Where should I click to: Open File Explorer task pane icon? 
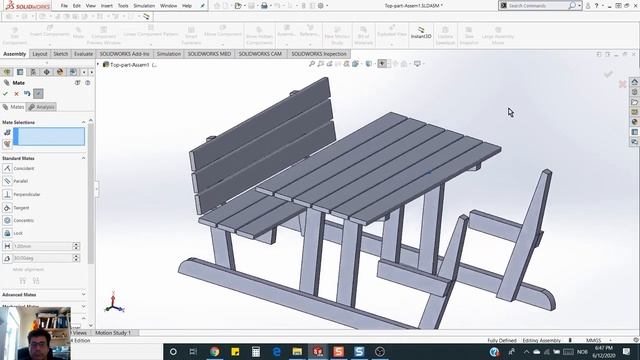634,102
